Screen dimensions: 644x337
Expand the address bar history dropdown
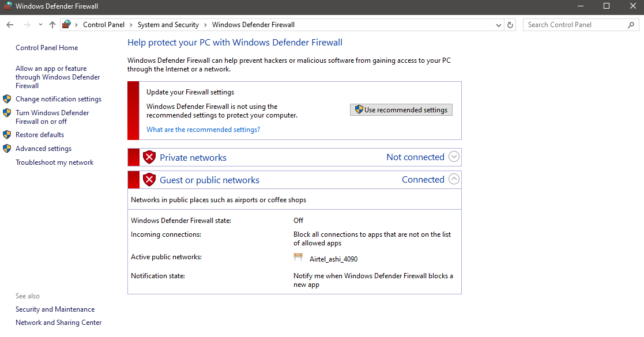498,25
